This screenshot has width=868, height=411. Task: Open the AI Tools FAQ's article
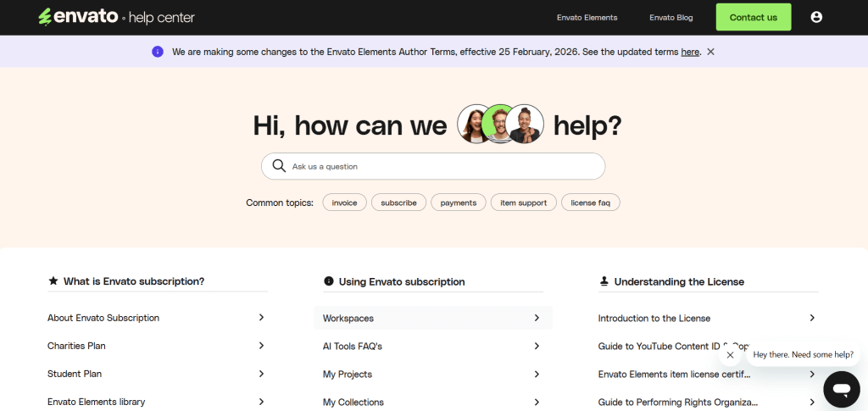click(x=353, y=347)
